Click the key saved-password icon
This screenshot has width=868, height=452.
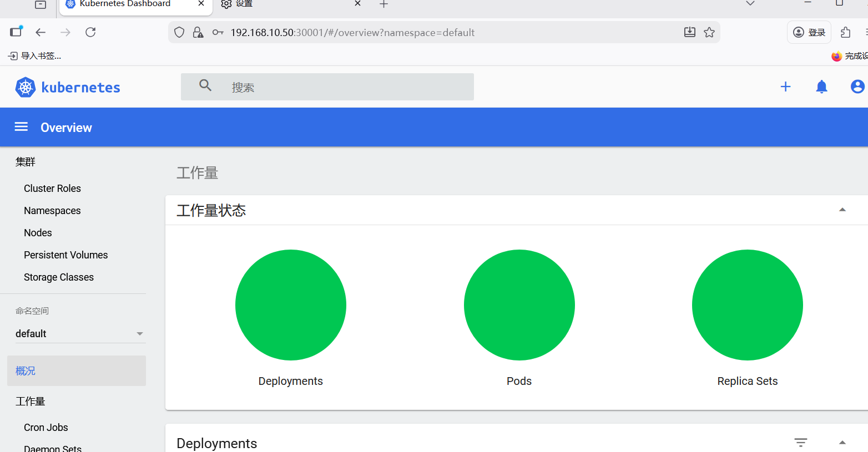click(218, 32)
